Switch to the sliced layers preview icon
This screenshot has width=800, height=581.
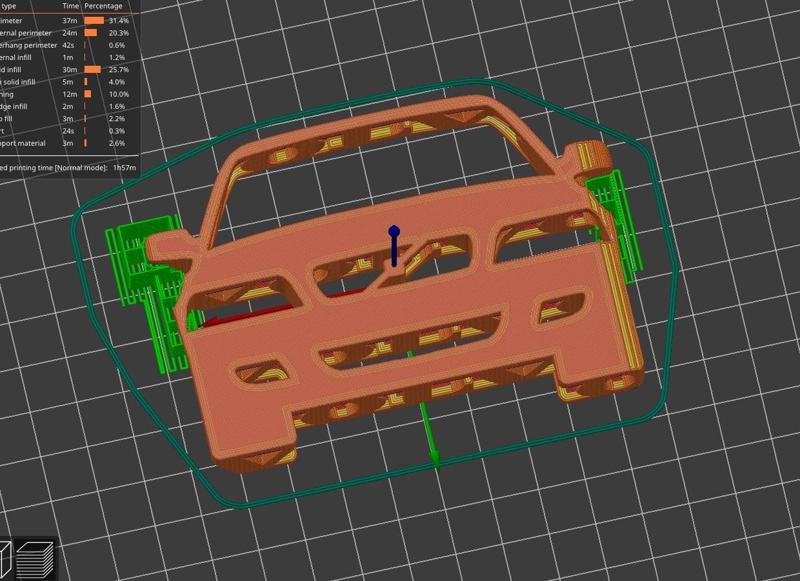35,560
